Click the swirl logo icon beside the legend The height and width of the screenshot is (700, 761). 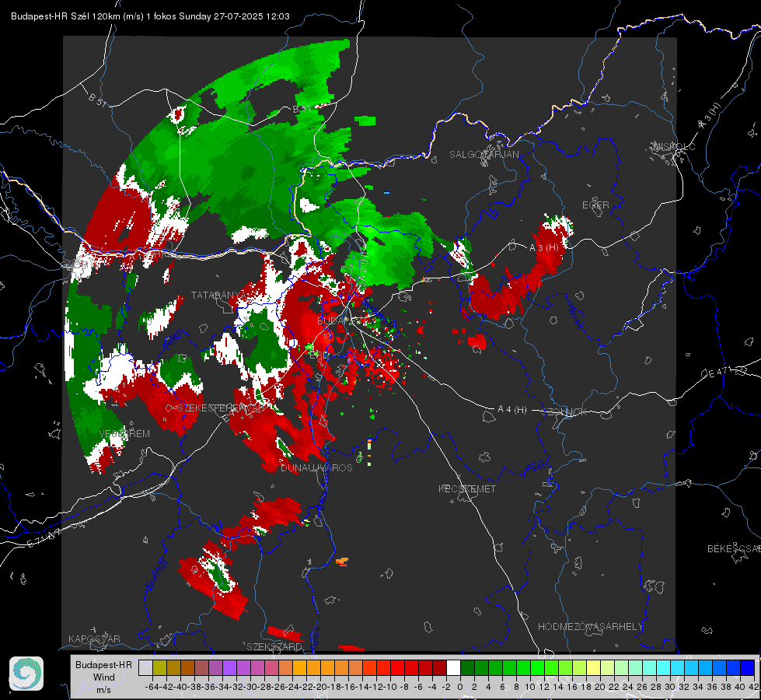26,674
